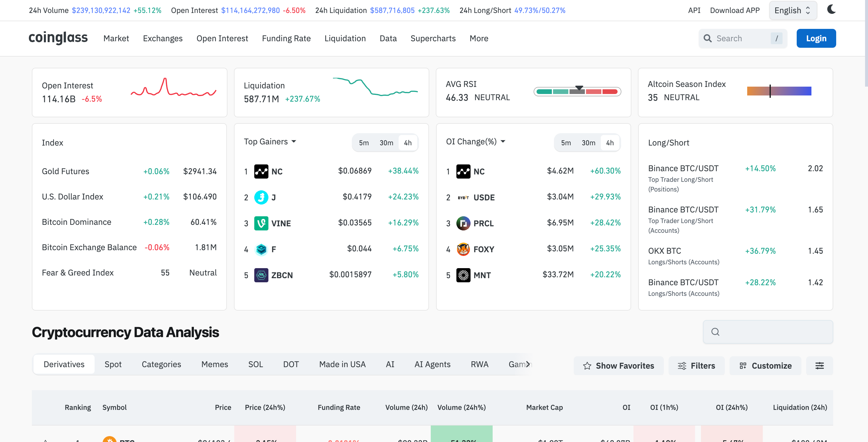This screenshot has height=442, width=868.
Task: Open the More menu
Action: click(479, 38)
